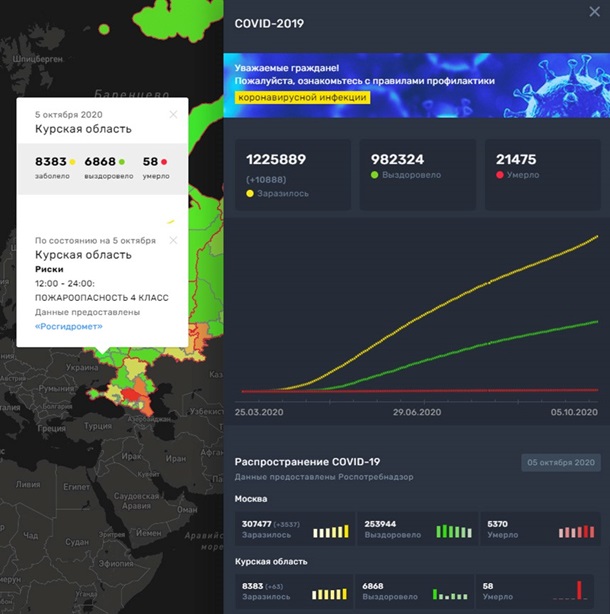Select the 982324 Выздоровело total card
This screenshot has width=610, height=614.
(417, 175)
